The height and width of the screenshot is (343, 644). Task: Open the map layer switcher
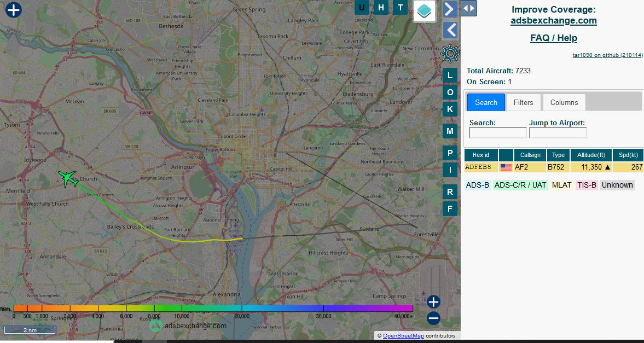424,11
